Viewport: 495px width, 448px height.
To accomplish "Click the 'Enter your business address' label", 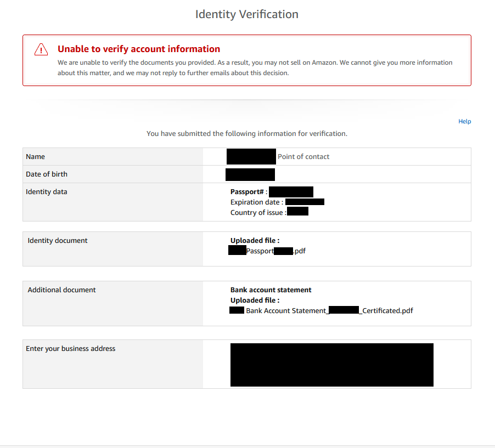I will [x=71, y=349].
